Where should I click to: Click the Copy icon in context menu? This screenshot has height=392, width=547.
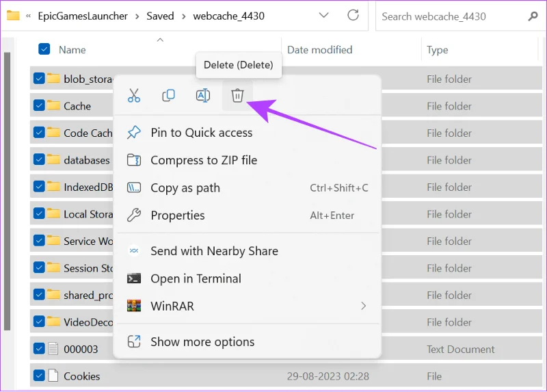coord(168,95)
